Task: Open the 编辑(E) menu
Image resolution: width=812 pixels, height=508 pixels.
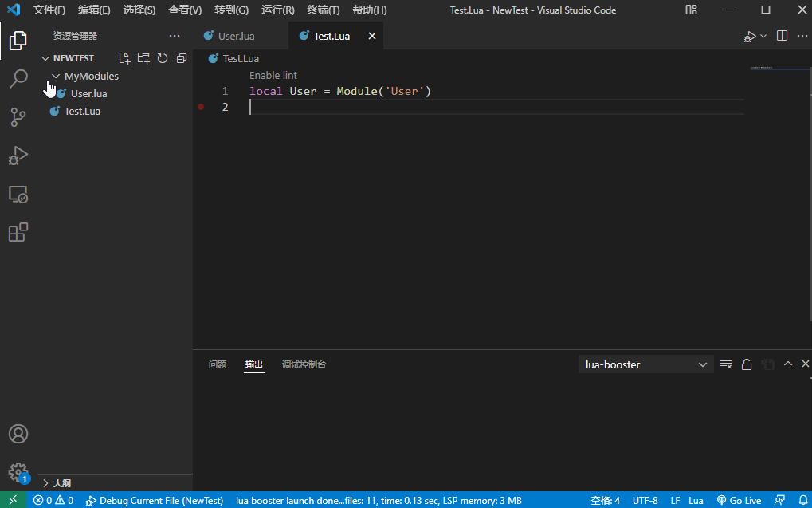Action: (x=94, y=10)
